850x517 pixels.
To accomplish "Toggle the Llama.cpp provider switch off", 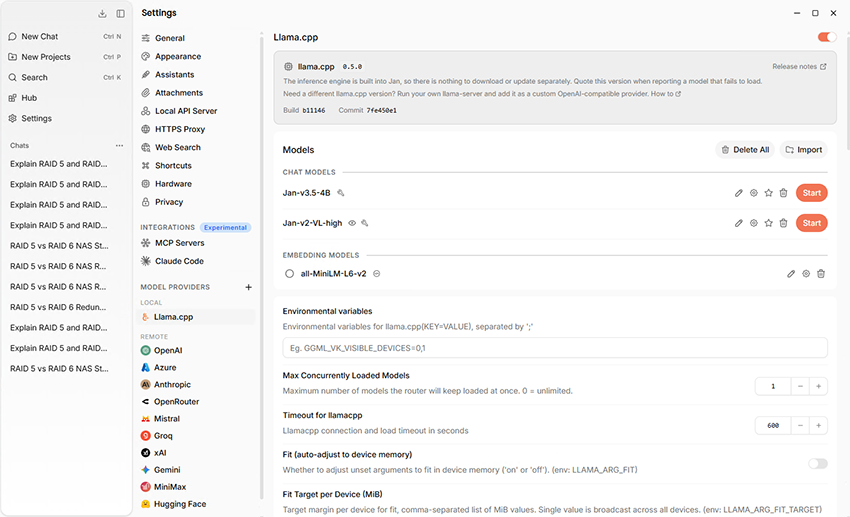I will [x=827, y=37].
